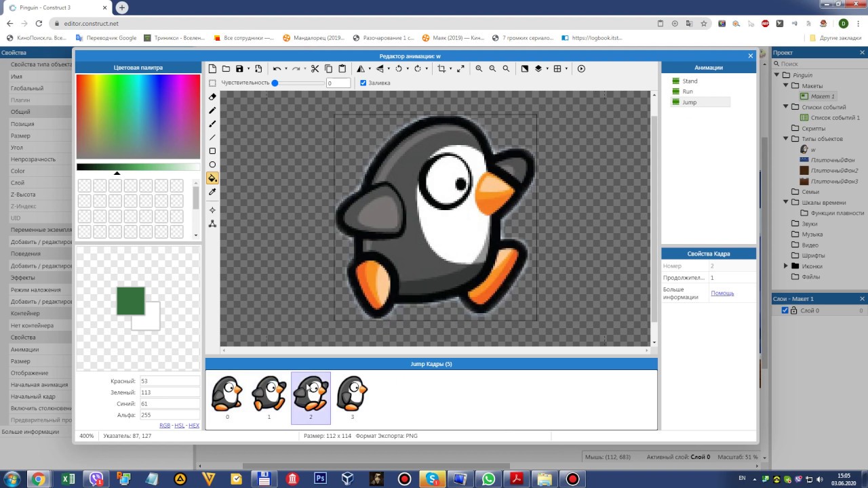868x488 pixels.
Task: Click the save image icon
Action: click(239, 68)
